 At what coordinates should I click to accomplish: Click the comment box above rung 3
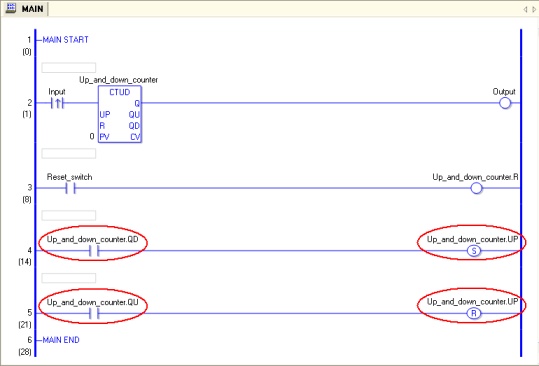pos(69,153)
